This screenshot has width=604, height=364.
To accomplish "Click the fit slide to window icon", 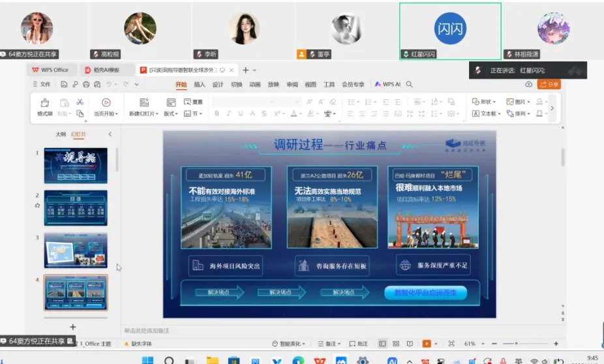I will tap(451, 343).
